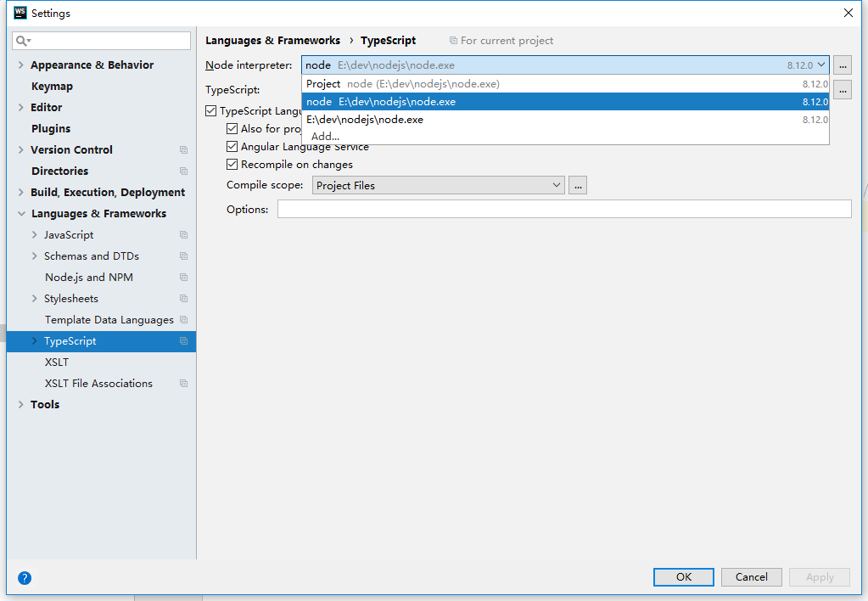Screen dimensions: 868x601
Task: Open Keymap settings page
Action: [x=52, y=87]
